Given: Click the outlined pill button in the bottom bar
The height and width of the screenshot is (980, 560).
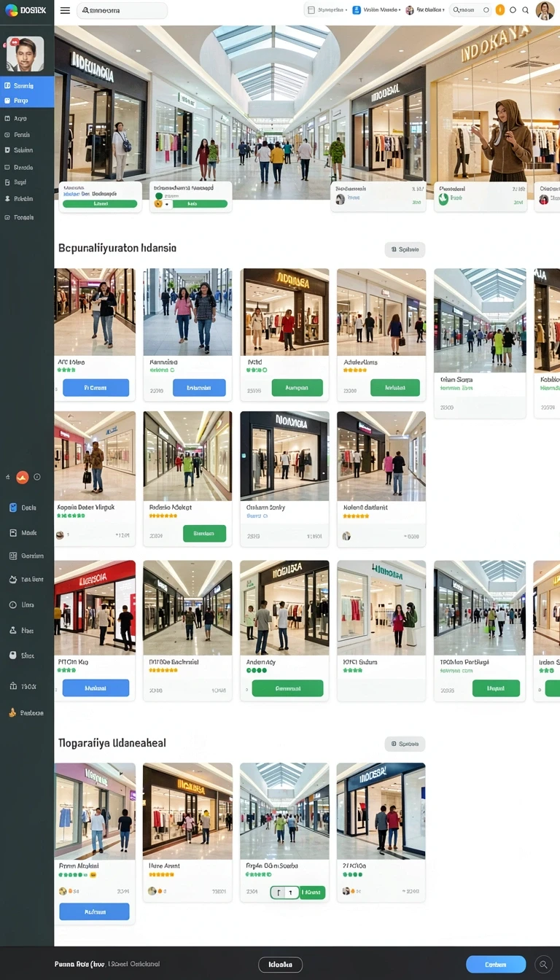Looking at the screenshot, I should pos(280,964).
